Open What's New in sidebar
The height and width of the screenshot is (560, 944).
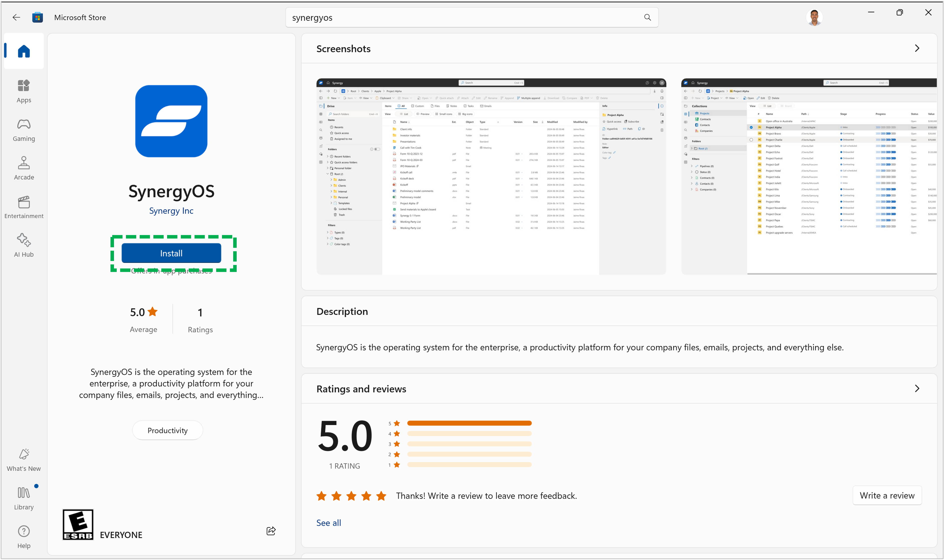pyautogui.click(x=24, y=460)
